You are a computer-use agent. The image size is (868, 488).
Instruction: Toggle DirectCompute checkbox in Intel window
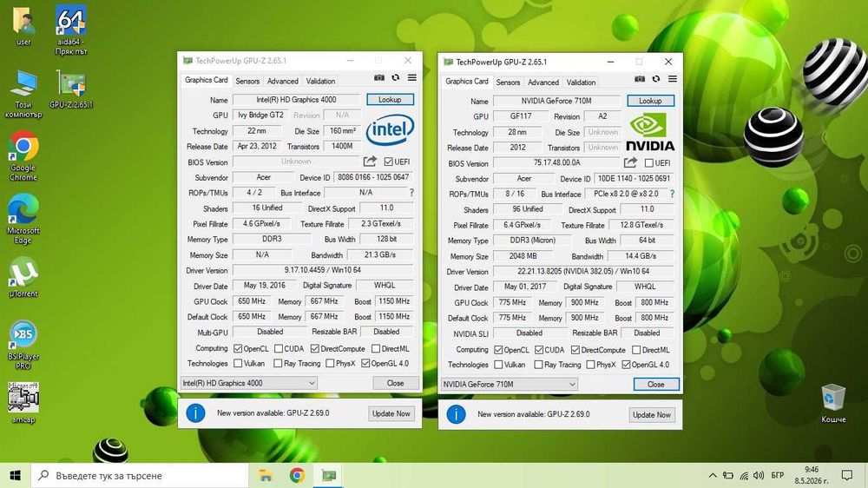click(x=315, y=348)
